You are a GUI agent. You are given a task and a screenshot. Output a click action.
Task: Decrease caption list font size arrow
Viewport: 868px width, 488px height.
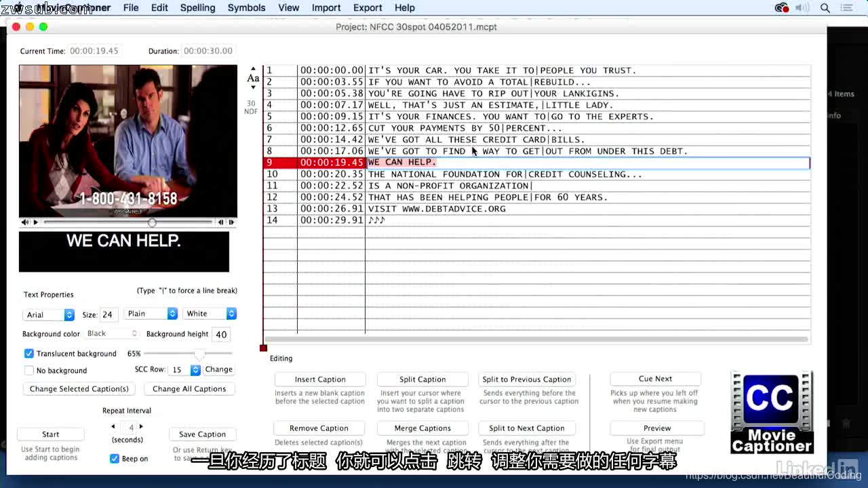point(253,89)
